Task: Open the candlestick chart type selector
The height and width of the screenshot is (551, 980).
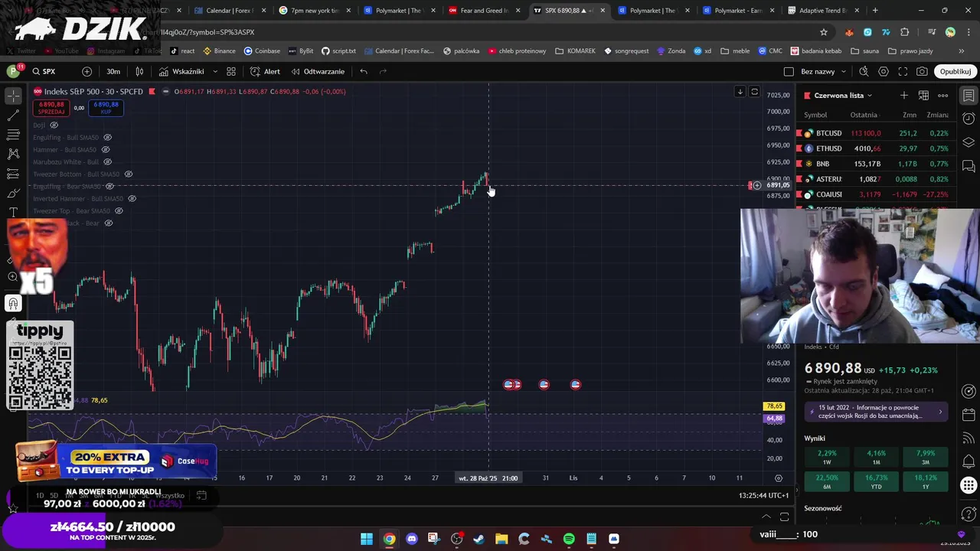Action: click(139, 71)
